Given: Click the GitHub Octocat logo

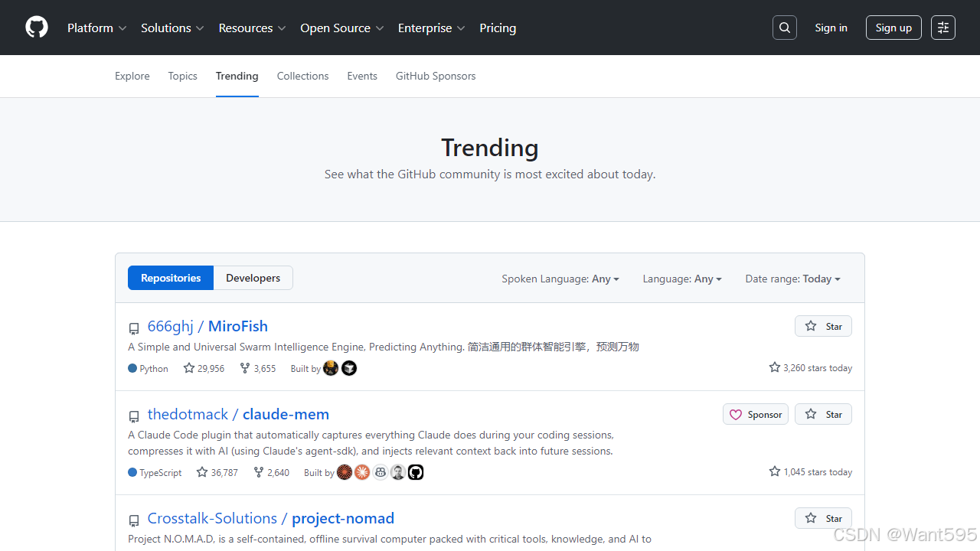Looking at the screenshot, I should 37,28.
